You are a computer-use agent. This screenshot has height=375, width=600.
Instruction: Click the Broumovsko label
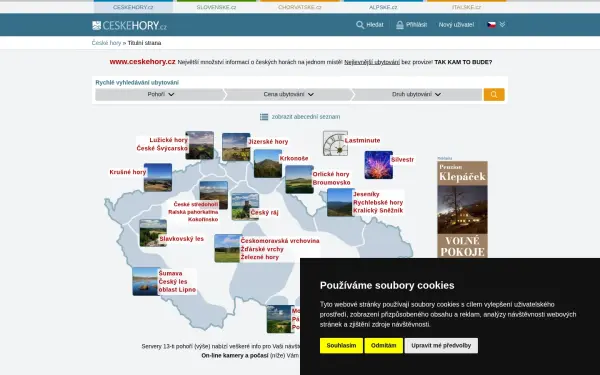pos(331,183)
